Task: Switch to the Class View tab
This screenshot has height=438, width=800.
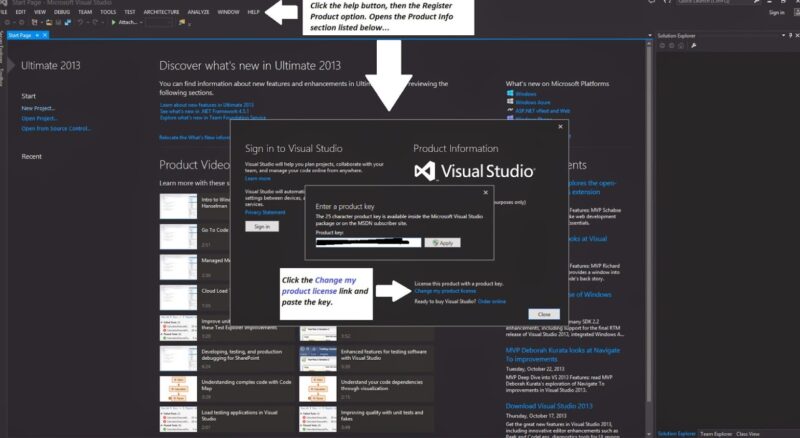Action: click(747, 434)
